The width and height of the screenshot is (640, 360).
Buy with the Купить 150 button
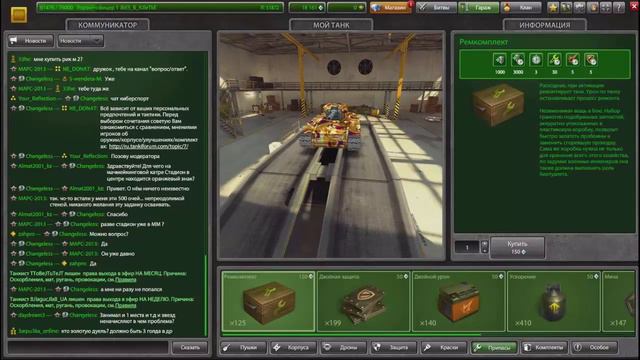coord(517,247)
